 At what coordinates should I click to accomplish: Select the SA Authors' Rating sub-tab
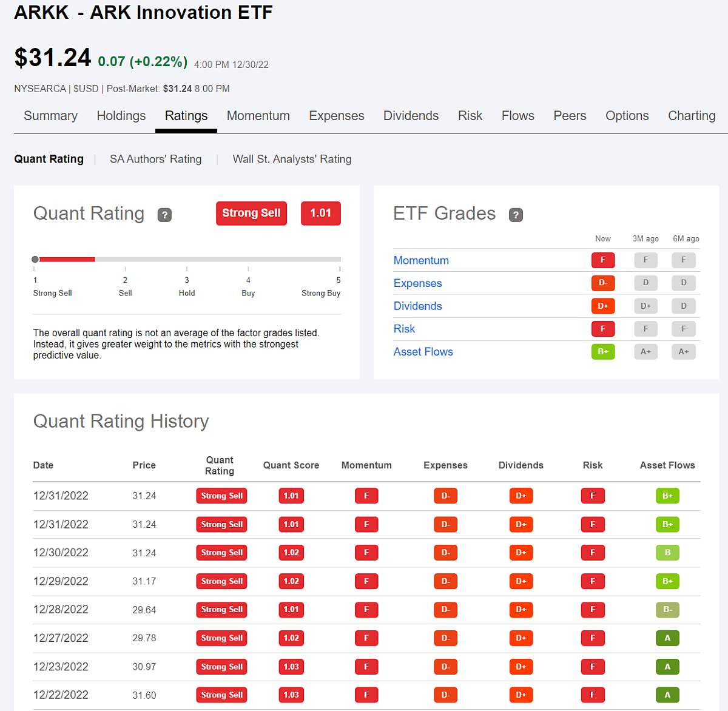pos(155,159)
